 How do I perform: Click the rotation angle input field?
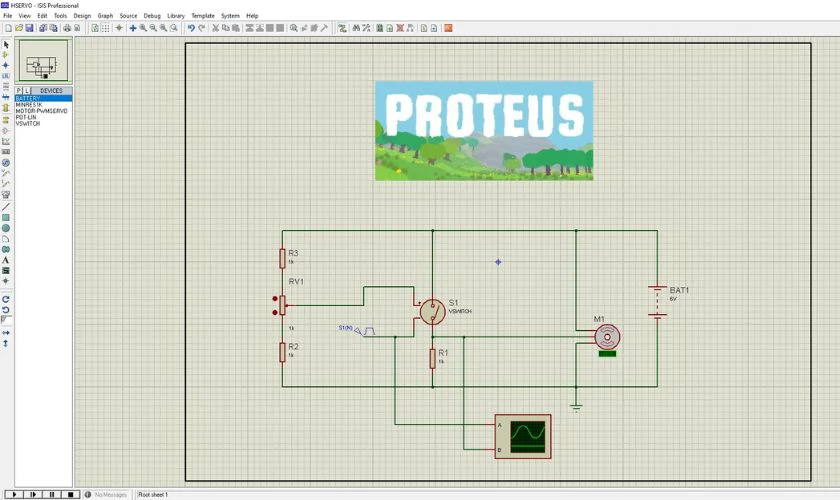6,320
